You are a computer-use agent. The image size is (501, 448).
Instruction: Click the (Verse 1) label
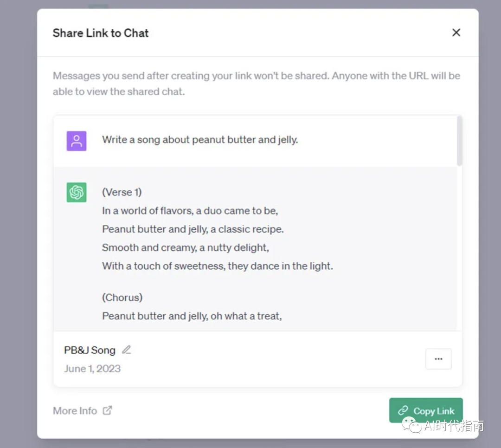pyautogui.click(x=122, y=192)
